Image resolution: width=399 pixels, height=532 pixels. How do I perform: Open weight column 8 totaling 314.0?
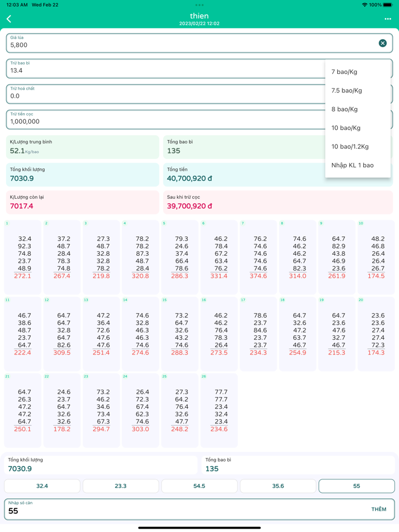point(298,257)
